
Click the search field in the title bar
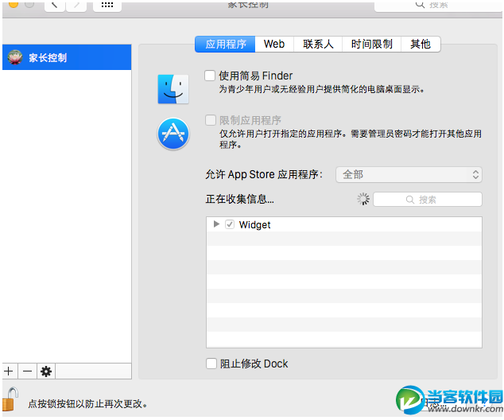[438, 6]
